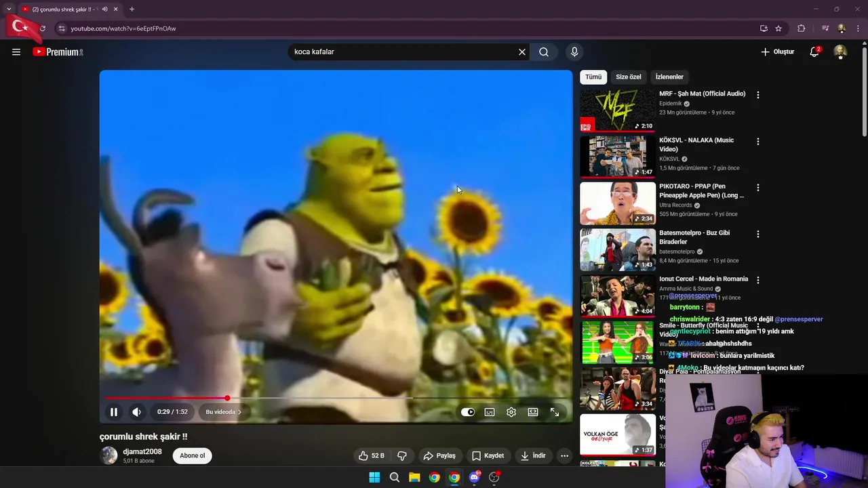
Task: Subscribe with Abone ol button
Action: pos(193,455)
